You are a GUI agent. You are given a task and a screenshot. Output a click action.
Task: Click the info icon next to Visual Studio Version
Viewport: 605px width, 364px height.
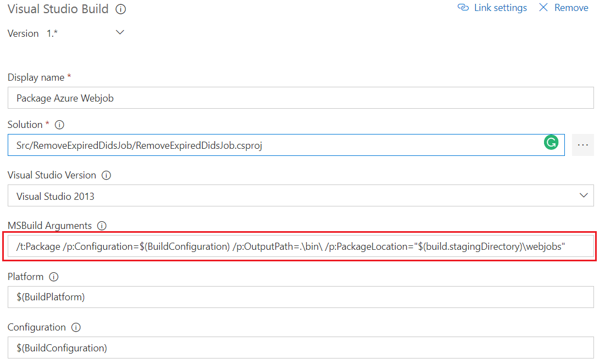(106, 176)
